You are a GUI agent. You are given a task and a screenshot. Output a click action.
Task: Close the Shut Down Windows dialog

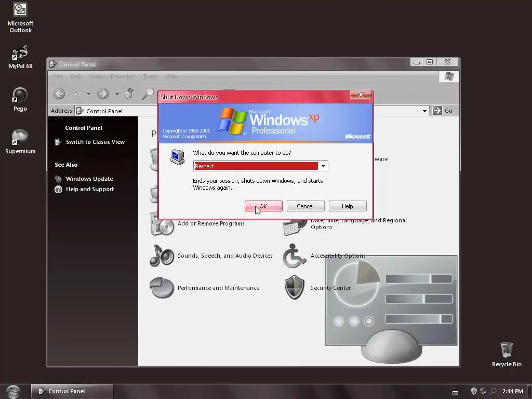point(361,95)
